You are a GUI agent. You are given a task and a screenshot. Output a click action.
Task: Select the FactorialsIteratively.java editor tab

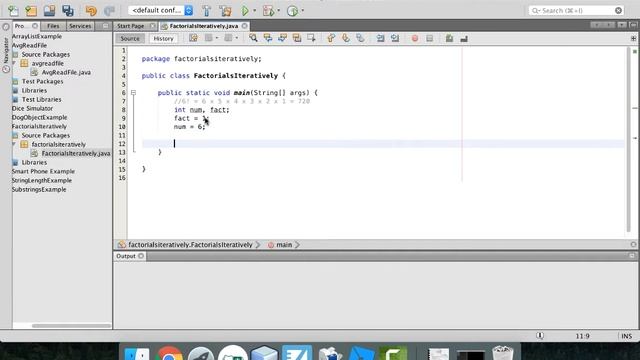[204, 26]
